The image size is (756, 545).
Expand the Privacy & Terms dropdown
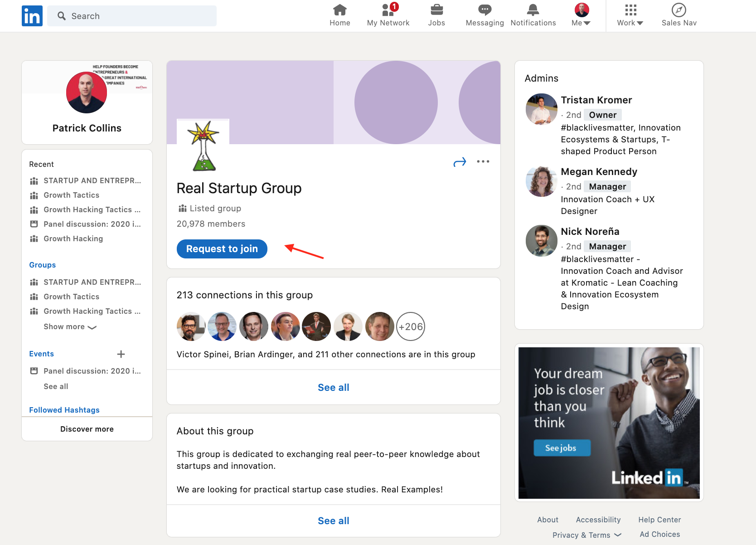(587, 535)
